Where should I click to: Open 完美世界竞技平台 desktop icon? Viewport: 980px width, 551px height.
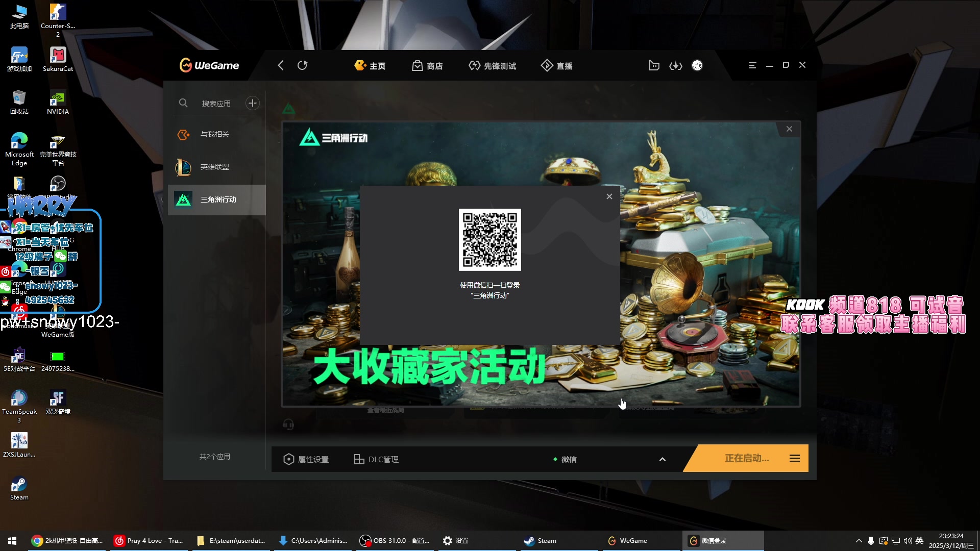coord(58,149)
